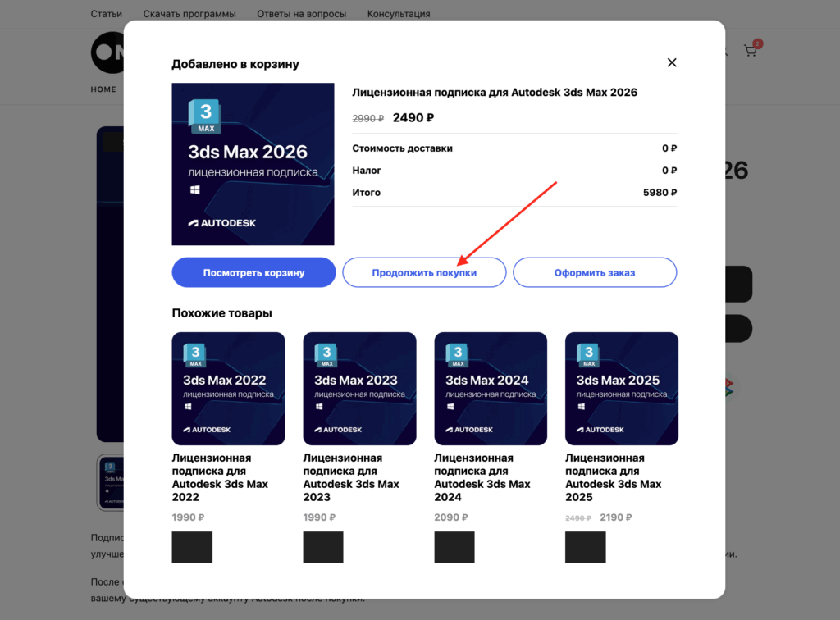
Task: Open 'Лицензионная подписка для Autodesk 3ds Max 2024' link
Action: (x=482, y=477)
